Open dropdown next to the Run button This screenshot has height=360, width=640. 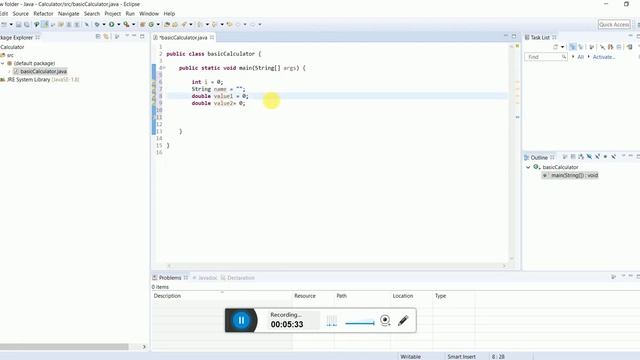click(118, 24)
